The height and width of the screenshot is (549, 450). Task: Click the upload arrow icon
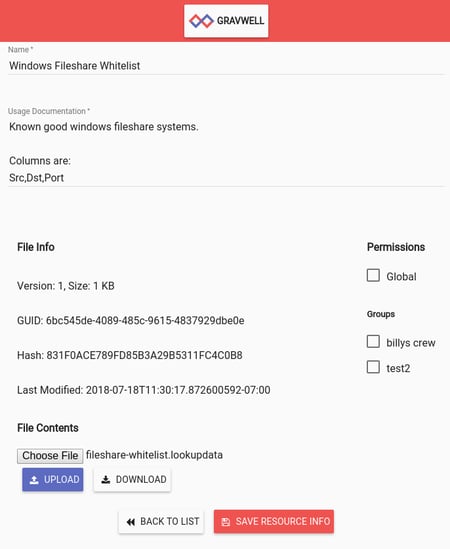click(x=34, y=480)
